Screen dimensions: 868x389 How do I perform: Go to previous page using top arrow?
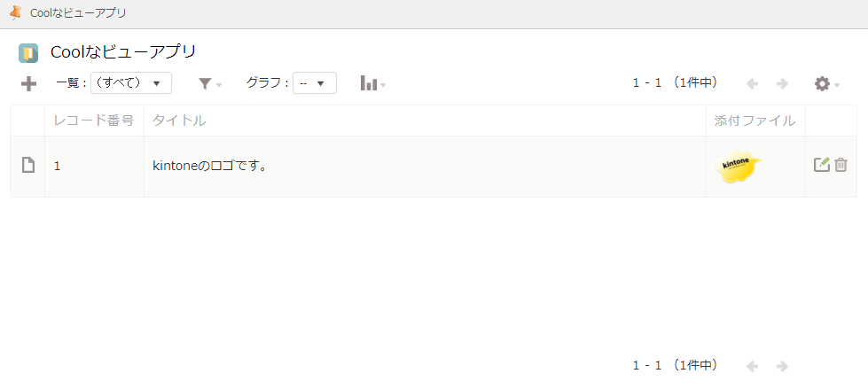tap(753, 83)
